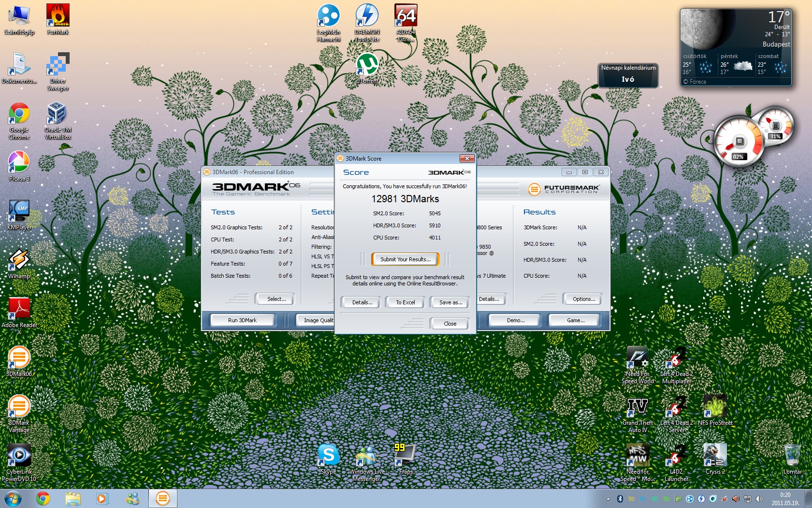Screen dimensions: 812x508
Task: Click the 12981 3DMarks score text
Action: point(405,199)
